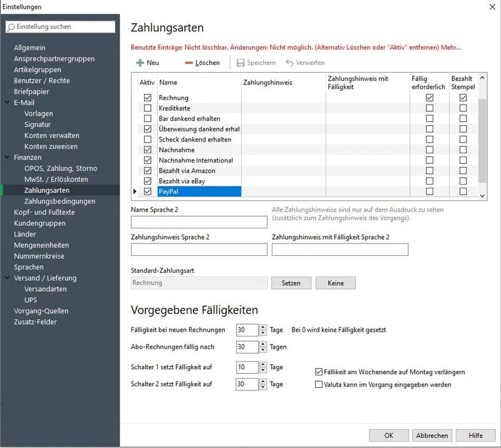
Task: Toggle Fälligkeit am Wochenende auf Montag verlängern
Action: [x=319, y=372]
